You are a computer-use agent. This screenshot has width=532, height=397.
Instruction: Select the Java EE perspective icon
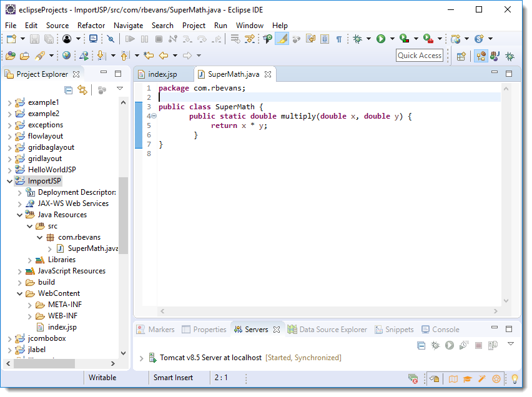(x=481, y=56)
